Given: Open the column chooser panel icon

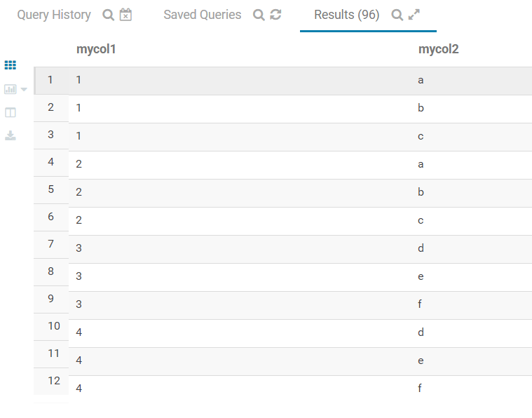Looking at the screenshot, I should coord(11,112).
